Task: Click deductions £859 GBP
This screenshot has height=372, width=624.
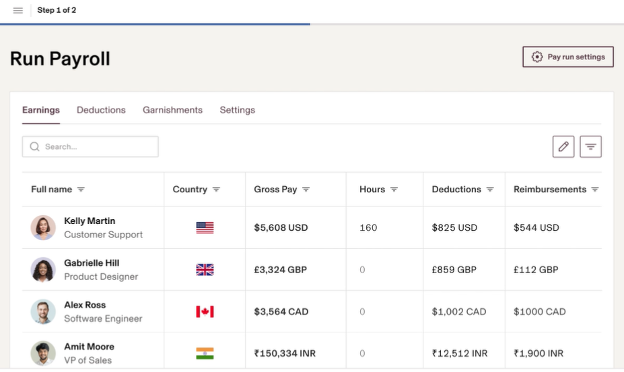Action: tap(454, 270)
